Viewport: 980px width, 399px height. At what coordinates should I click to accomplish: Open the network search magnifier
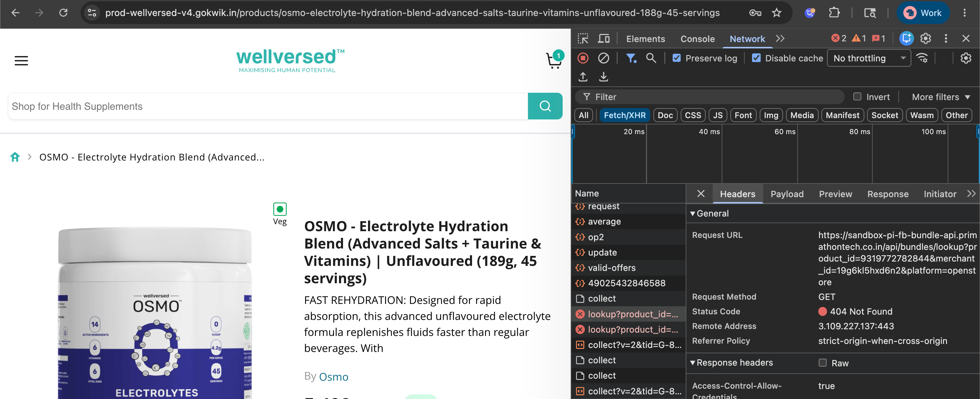point(651,58)
